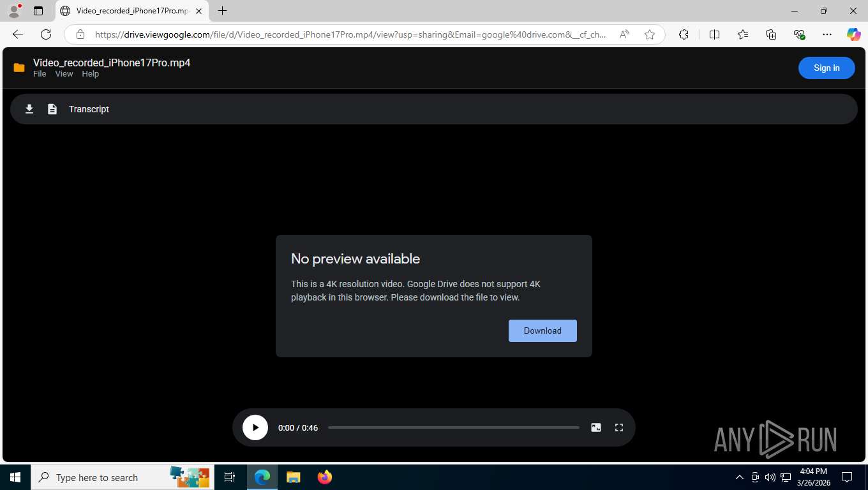
Task: Click the Sign in button
Action: pyautogui.click(x=827, y=68)
